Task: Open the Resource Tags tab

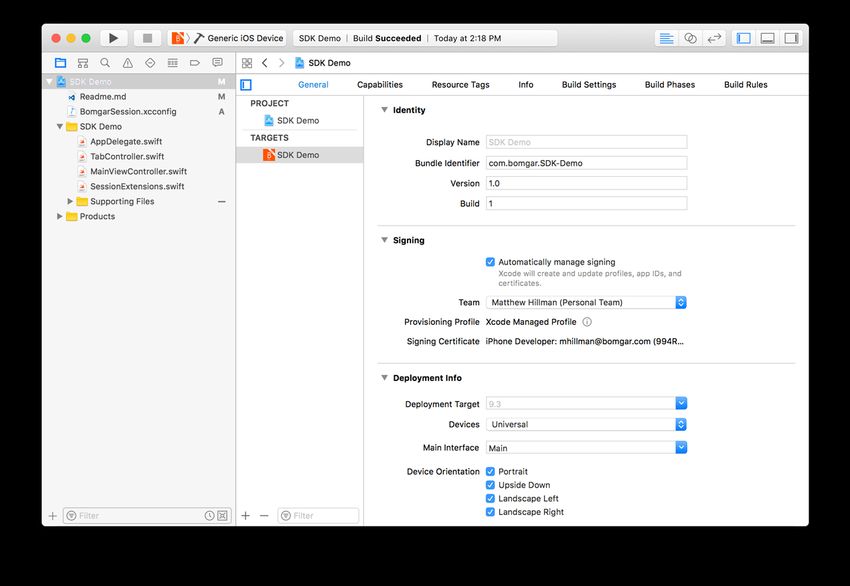Action: point(460,85)
